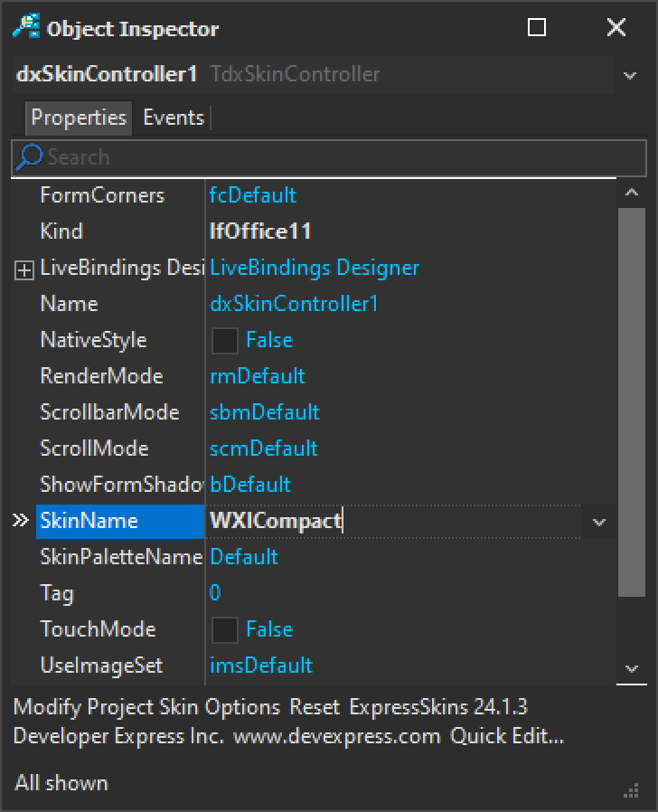Click the Quick Edit... link

pyautogui.click(x=507, y=736)
